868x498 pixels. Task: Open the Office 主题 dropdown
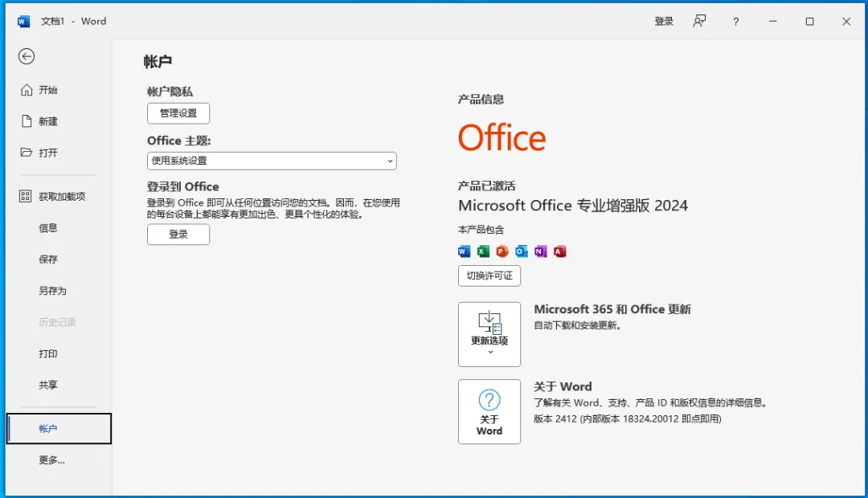272,161
